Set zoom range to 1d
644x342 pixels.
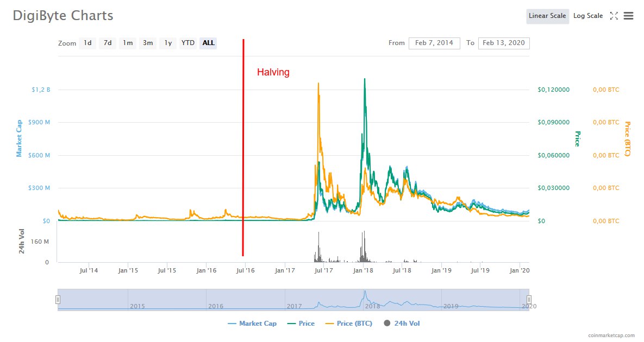pyautogui.click(x=87, y=43)
